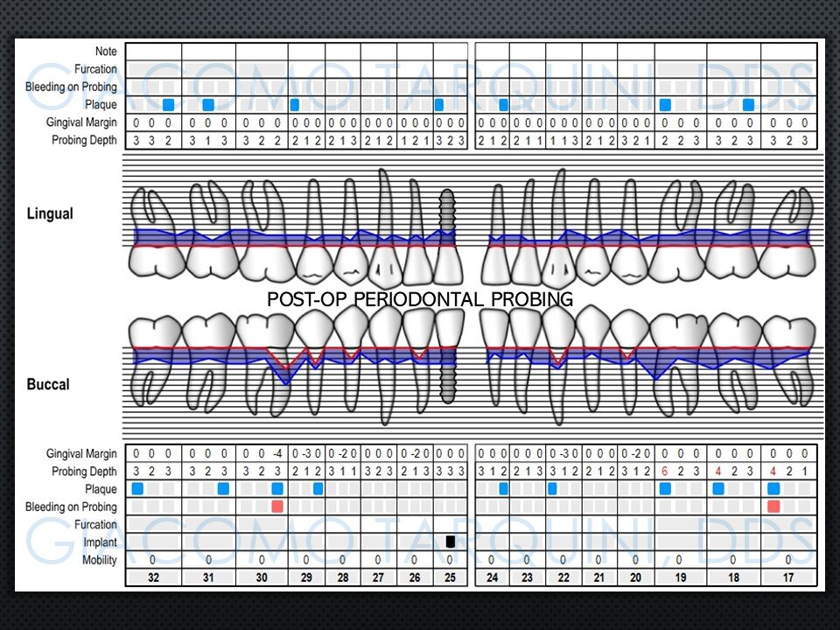The width and height of the screenshot is (840, 630).
Task: Toggle red buccal Bleeding on Probing for tooth 17
Action: (773, 507)
